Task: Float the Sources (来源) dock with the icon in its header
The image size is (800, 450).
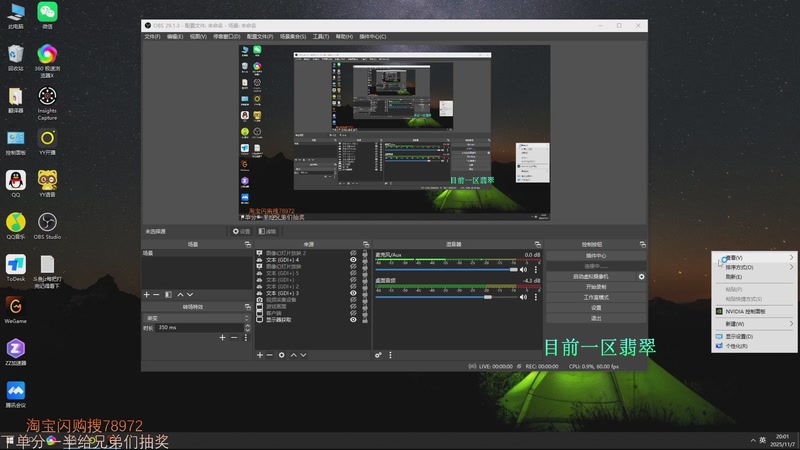Action: point(366,244)
